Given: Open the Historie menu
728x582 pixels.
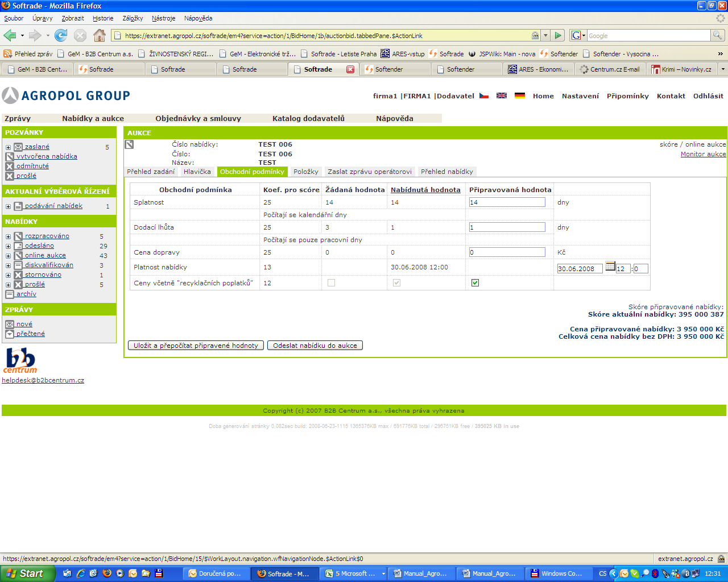Looking at the screenshot, I should [103, 18].
